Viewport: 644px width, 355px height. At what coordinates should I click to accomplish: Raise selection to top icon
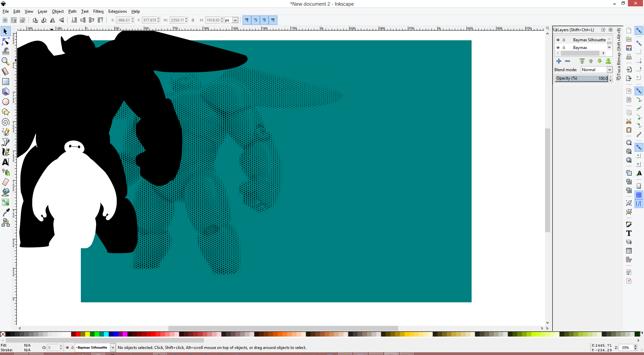100,20
